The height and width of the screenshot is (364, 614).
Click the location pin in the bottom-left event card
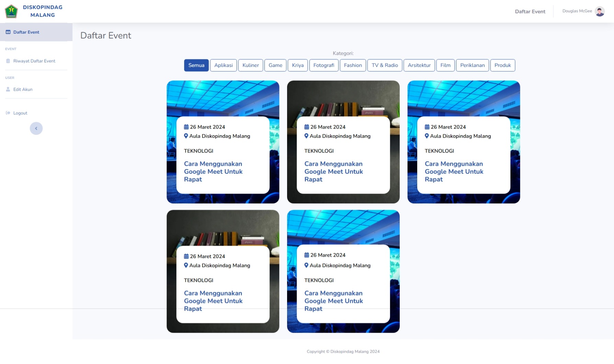[186, 265]
